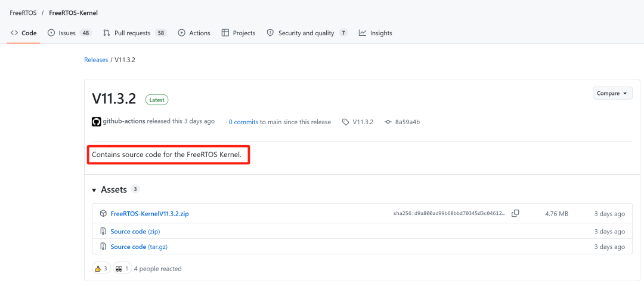Copy the sha256 checksum
Screen dimensions: 644x286
click(515, 213)
